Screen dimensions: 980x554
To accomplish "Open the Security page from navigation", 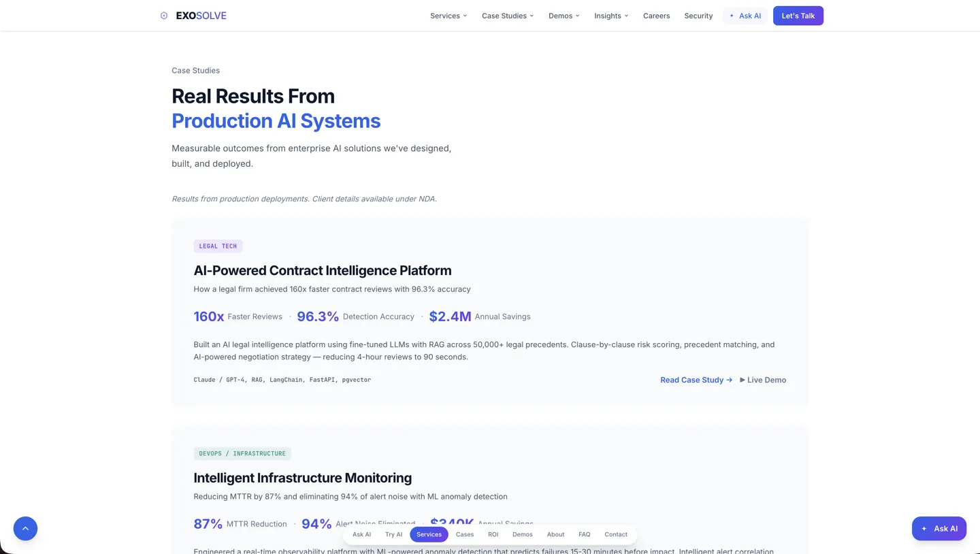I will click(698, 16).
